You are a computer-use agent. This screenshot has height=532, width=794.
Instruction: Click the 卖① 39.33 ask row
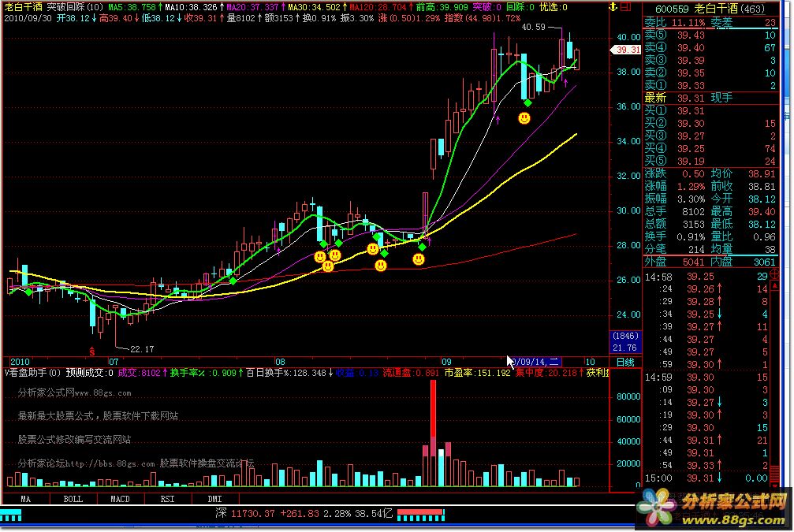[x=710, y=86]
